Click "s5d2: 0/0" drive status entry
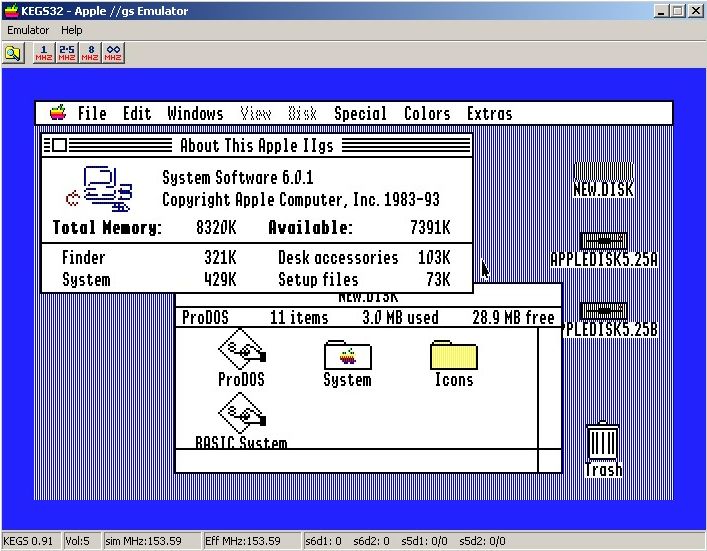 [482, 541]
